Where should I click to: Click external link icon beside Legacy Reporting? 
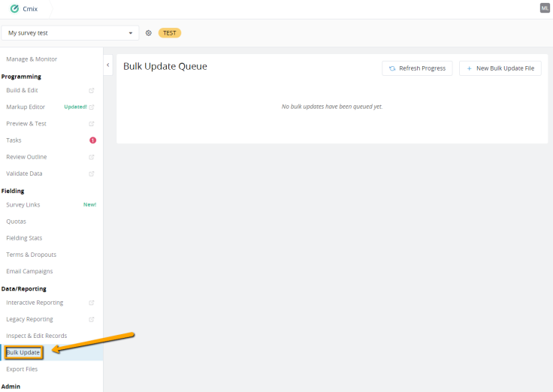point(92,319)
